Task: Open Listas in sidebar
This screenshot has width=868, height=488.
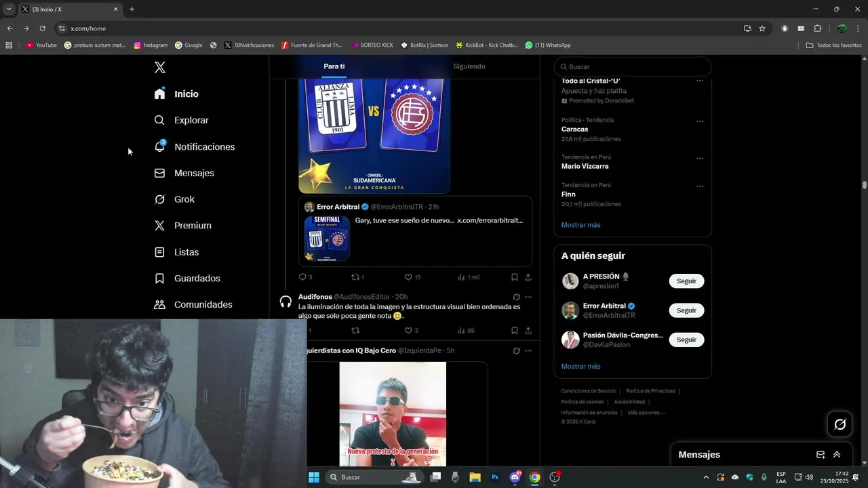Action: pyautogui.click(x=176, y=252)
